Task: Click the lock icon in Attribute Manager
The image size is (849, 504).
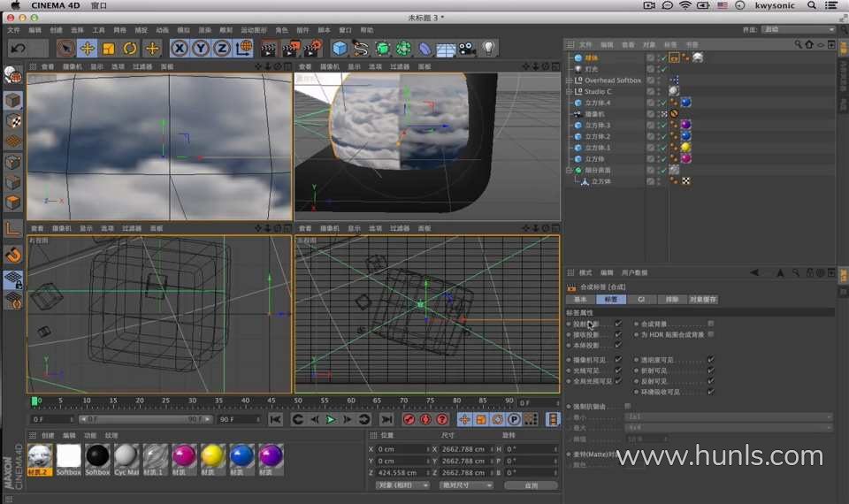Action: point(810,273)
